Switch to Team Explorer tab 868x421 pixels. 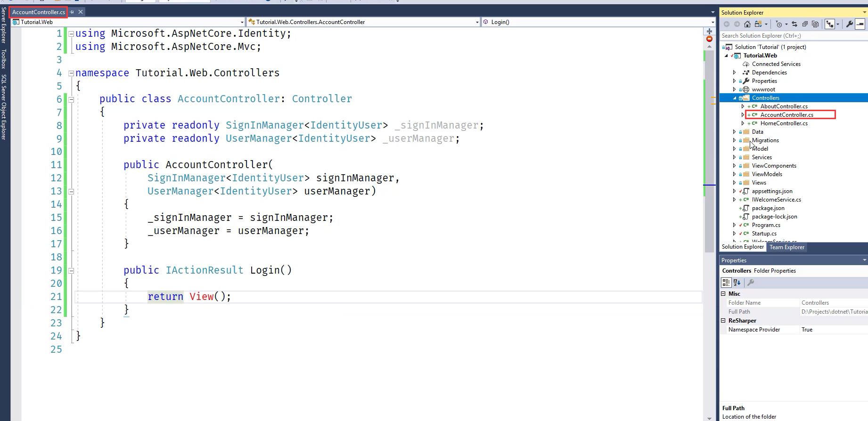point(787,247)
